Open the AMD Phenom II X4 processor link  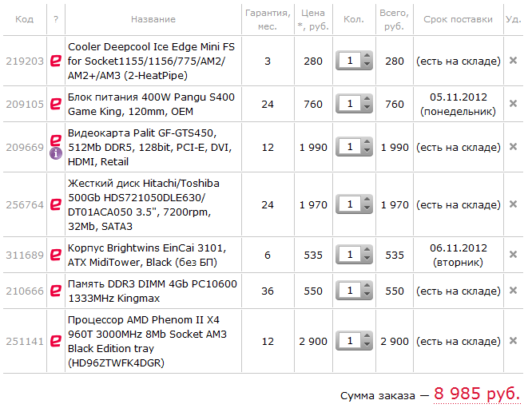(x=144, y=342)
